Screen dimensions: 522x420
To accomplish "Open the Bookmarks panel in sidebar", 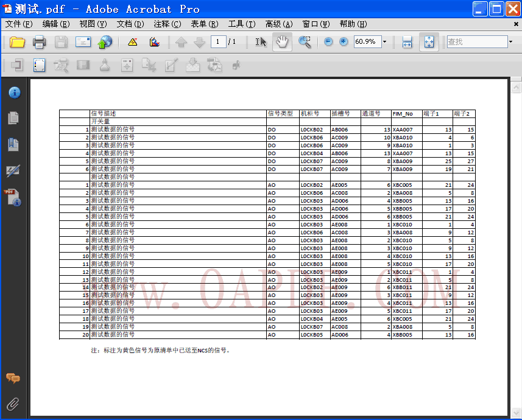I will point(13,144).
